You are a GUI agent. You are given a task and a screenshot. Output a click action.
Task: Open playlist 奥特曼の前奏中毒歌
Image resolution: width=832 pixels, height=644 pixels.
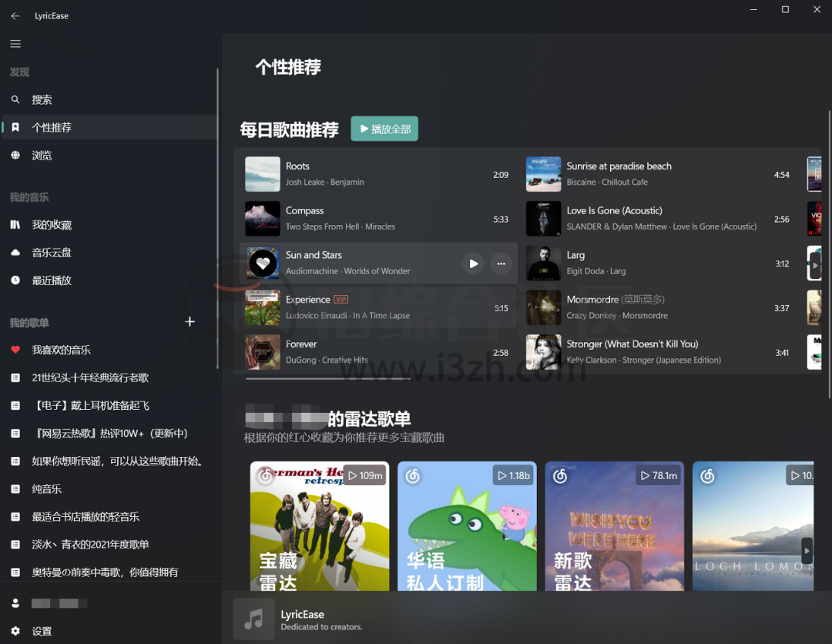coord(109,572)
